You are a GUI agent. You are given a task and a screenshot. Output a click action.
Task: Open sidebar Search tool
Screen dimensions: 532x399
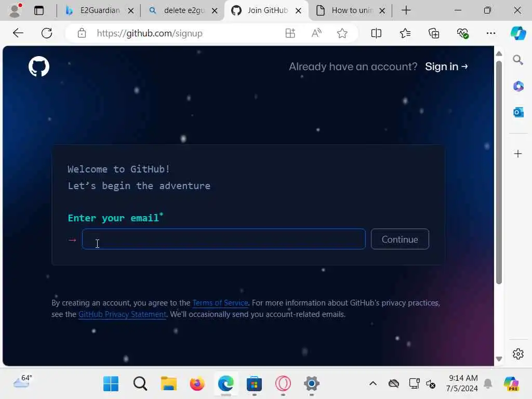coord(518,60)
